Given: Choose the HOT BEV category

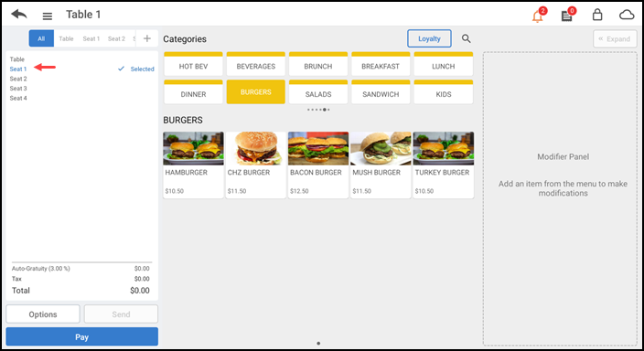Looking at the screenshot, I should tap(193, 64).
